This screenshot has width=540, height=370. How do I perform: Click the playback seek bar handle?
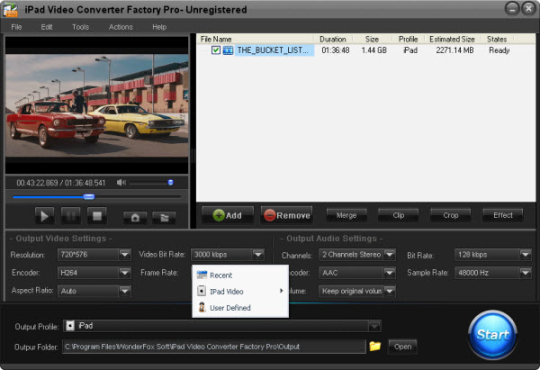tap(89, 197)
